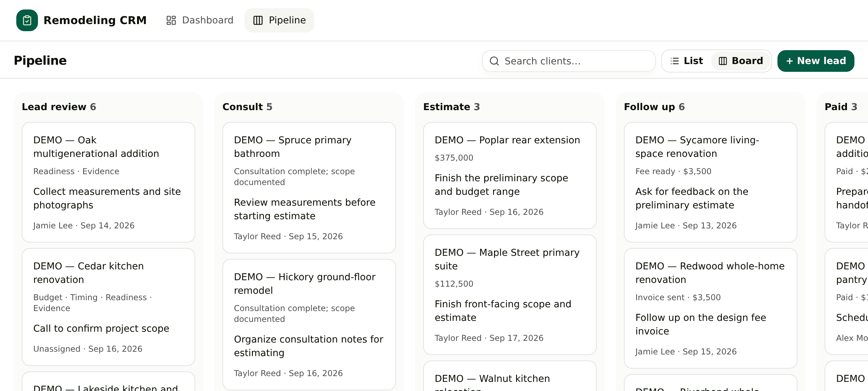The width and height of the screenshot is (868, 391).
Task: Open the Oak multigenerational addition card
Action: 108,182
